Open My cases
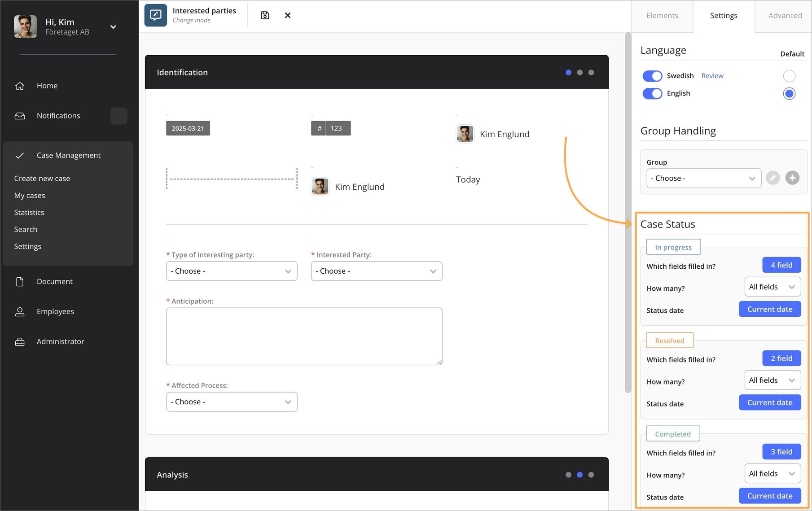This screenshot has height=511, width=812. 30,196
